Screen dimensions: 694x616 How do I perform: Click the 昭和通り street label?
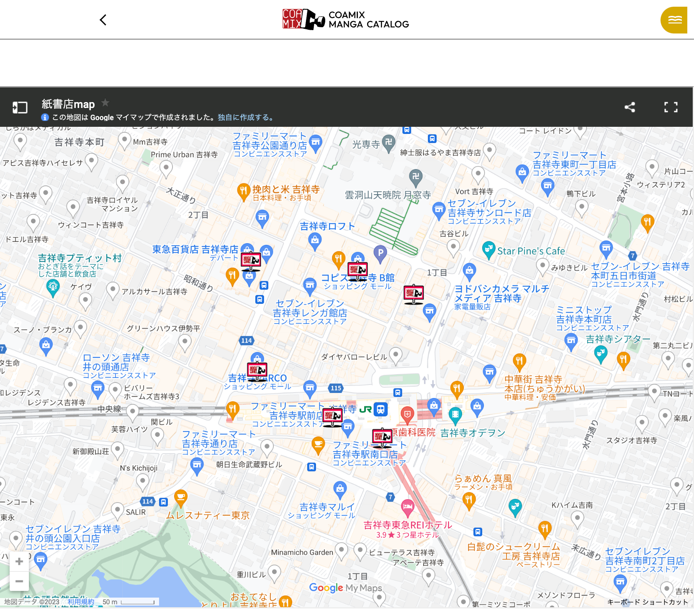[199, 283]
